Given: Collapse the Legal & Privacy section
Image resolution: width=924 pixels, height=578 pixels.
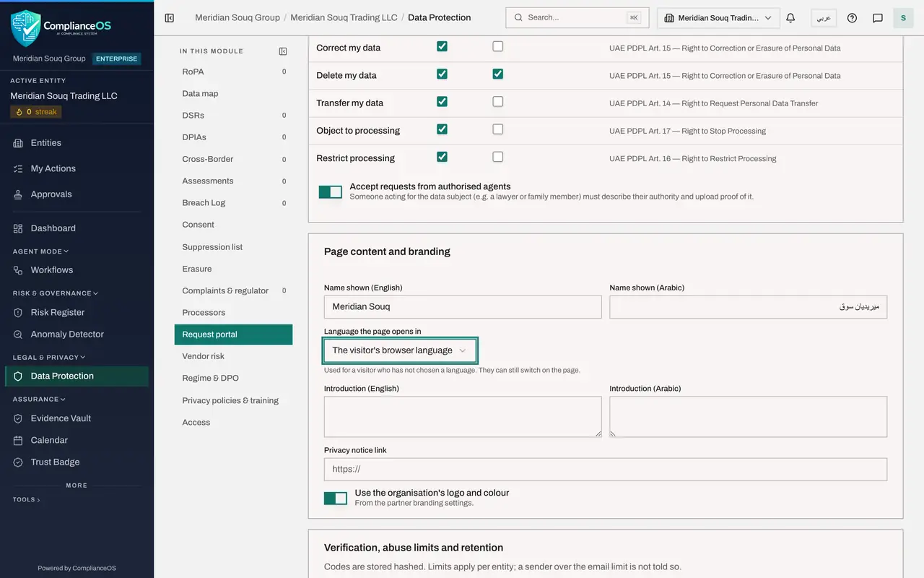Looking at the screenshot, I should tap(49, 357).
